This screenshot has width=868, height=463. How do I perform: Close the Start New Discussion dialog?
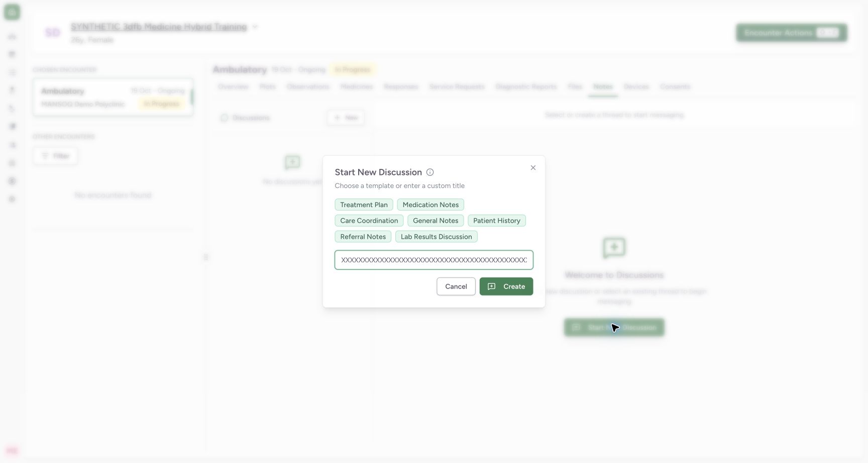[533, 168]
